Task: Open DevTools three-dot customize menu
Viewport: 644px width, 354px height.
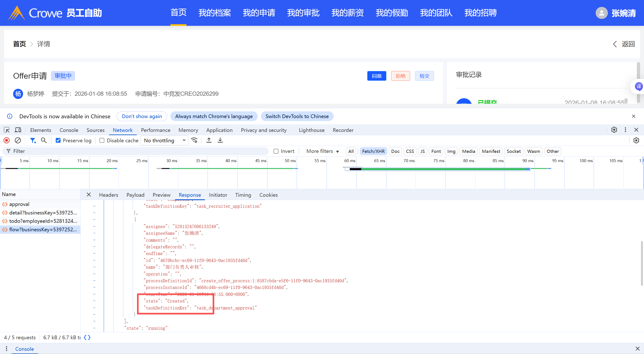Action: (625, 130)
